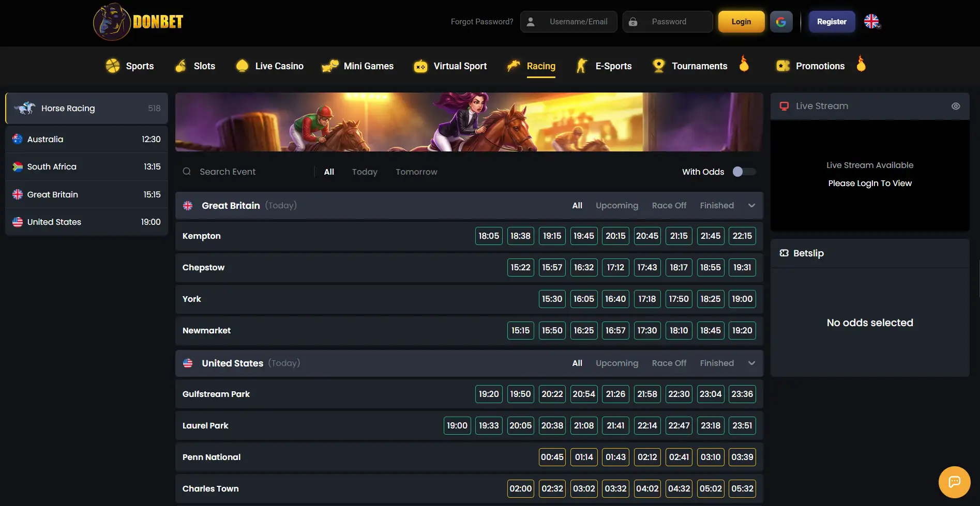The width and height of the screenshot is (980, 506).
Task: Click the Virtual Sport gamepad icon
Action: [420, 66]
